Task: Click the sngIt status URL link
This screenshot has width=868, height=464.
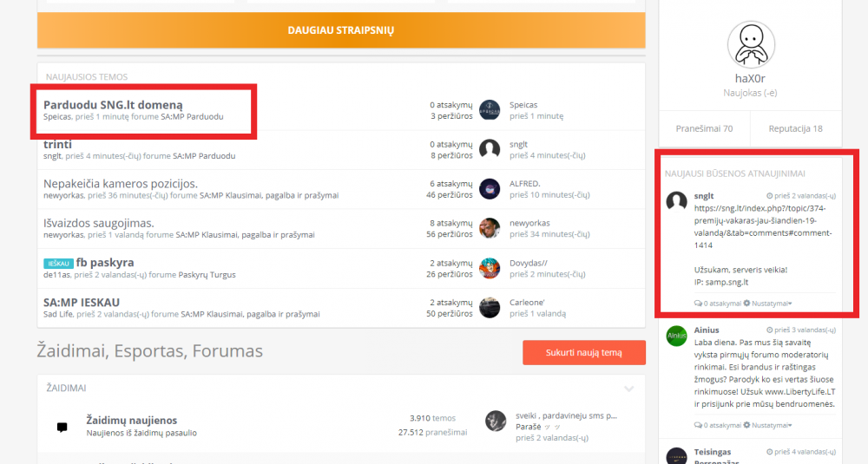Action: click(x=763, y=226)
